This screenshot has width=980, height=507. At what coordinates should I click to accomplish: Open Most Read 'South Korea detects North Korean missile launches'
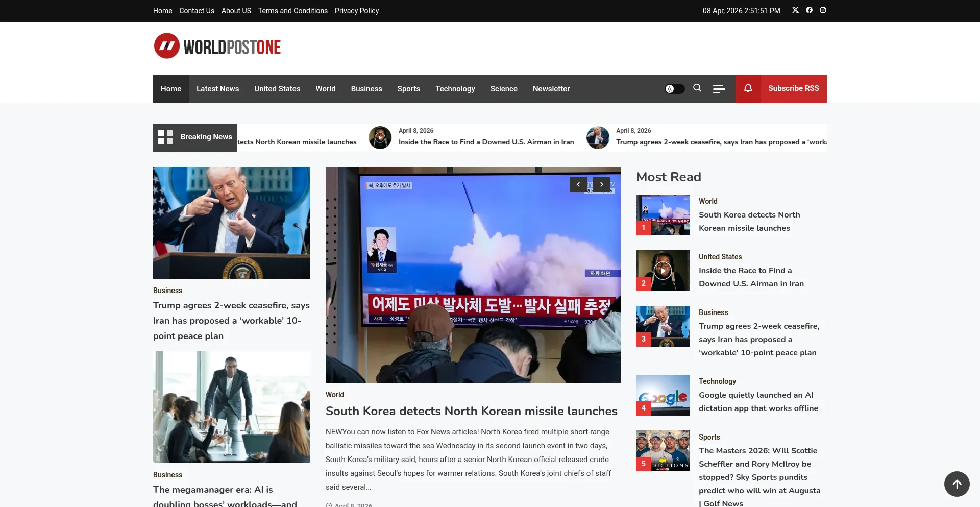click(749, 222)
